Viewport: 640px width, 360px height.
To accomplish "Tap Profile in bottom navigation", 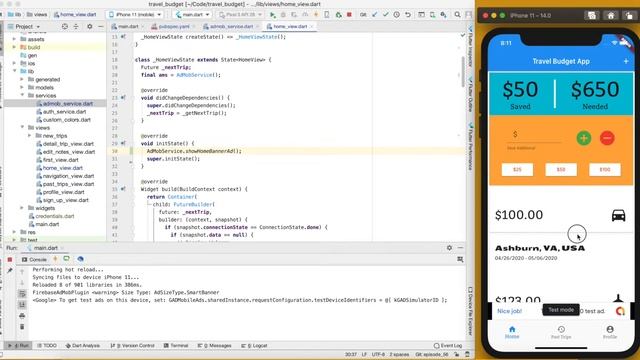I will [610, 332].
